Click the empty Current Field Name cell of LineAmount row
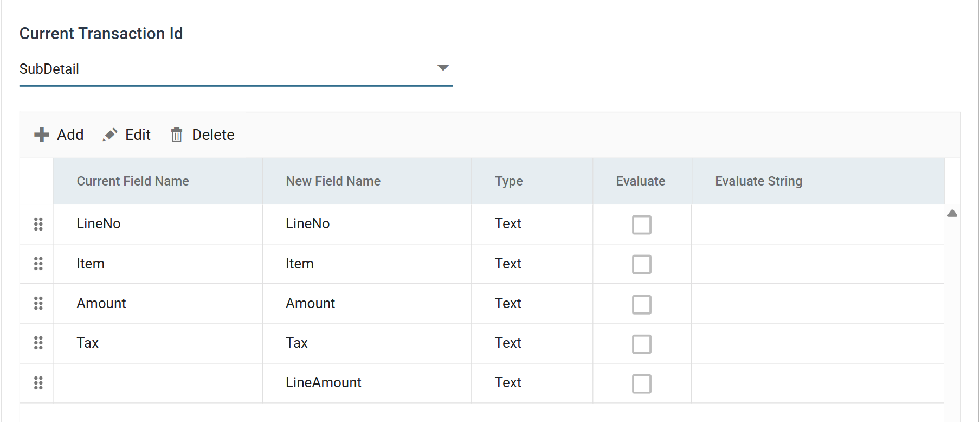The width and height of the screenshot is (980, 422). click(x=158, y=383)
